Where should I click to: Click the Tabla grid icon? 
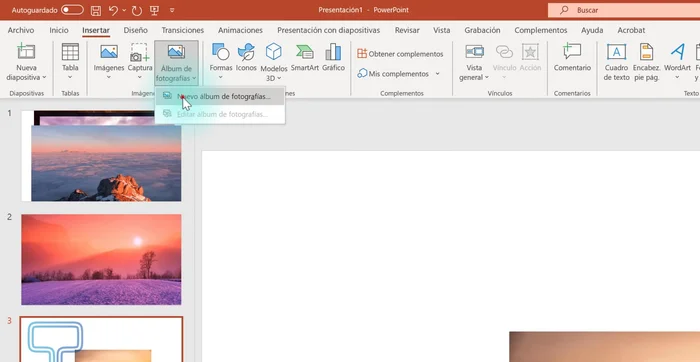click(70, 52)
